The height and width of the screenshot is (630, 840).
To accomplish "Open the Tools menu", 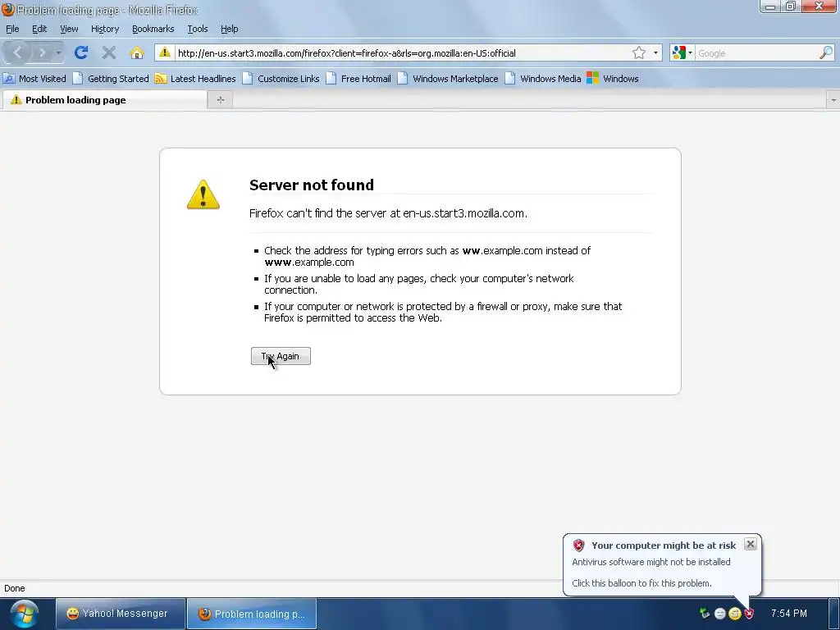I will tap(198, 29).
